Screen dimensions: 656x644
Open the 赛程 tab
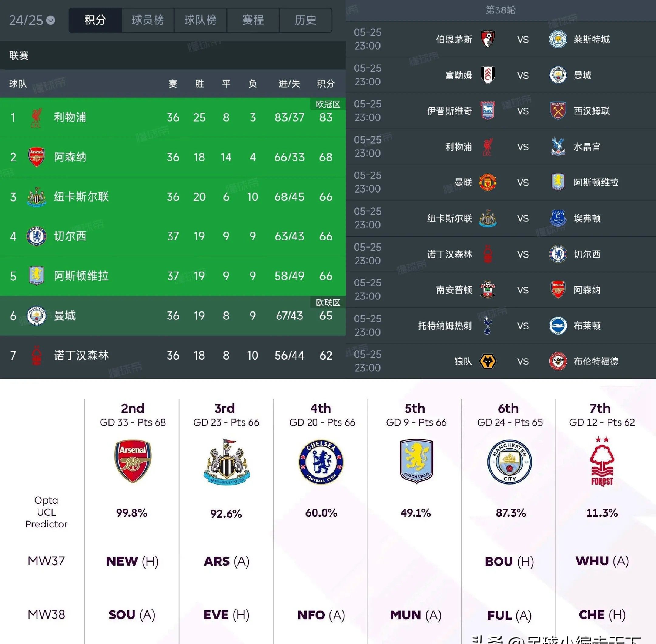point(253,20)
